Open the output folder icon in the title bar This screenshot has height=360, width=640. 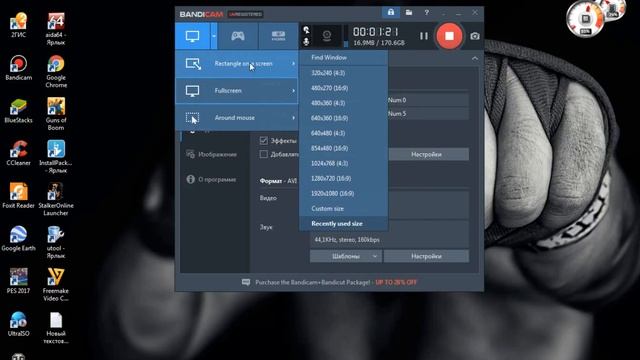pos(409,13)
